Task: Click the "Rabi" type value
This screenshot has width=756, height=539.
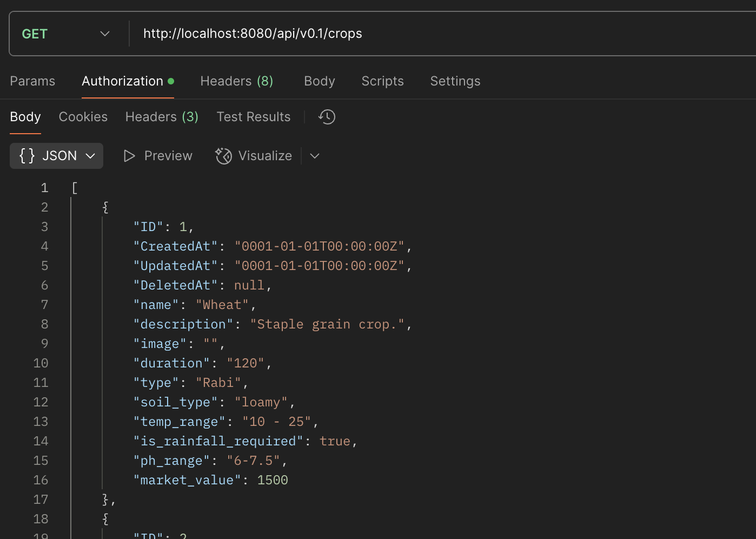Action: point(218,383)
